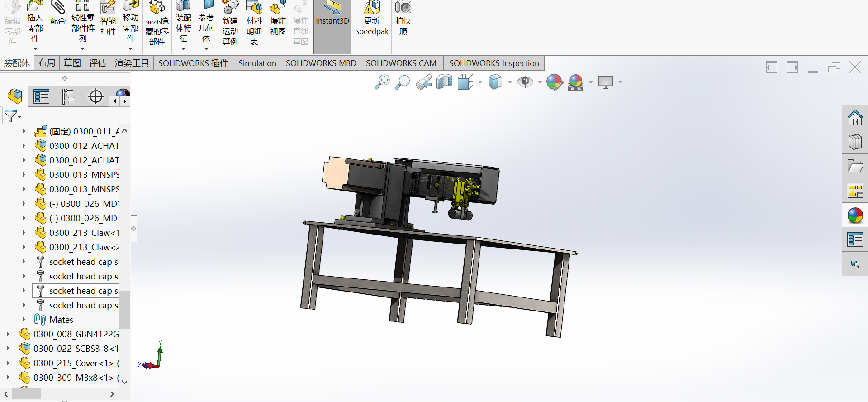Click the 爆炸视图 exploded view tool
Screen dimensions: 868x402
(278, 18)
